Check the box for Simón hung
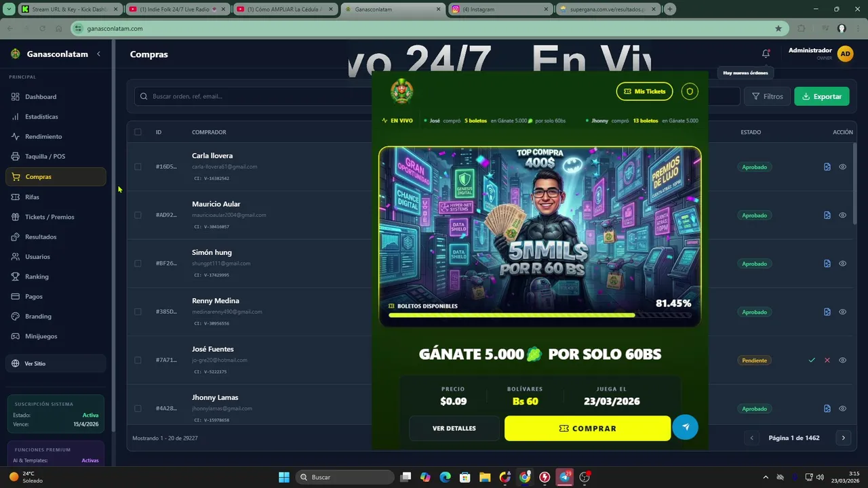This screenshot has height=488, width=868. (x=138, y=264)
